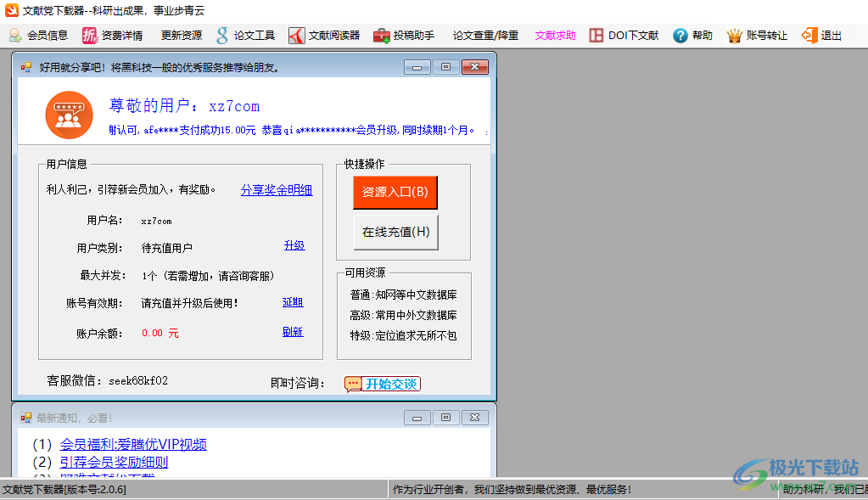Open the 文献阅读器 PDF icon
The height and width of the screenshot is (500, 868).
(297, 36)
